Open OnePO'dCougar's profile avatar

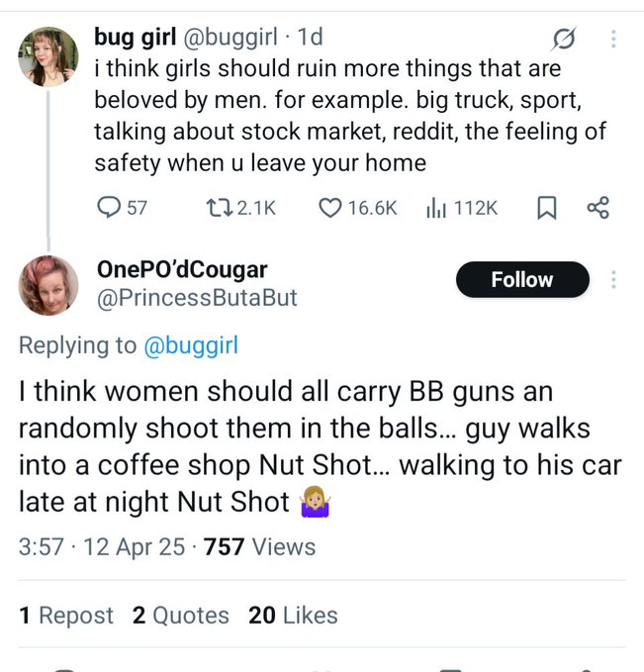47,286
